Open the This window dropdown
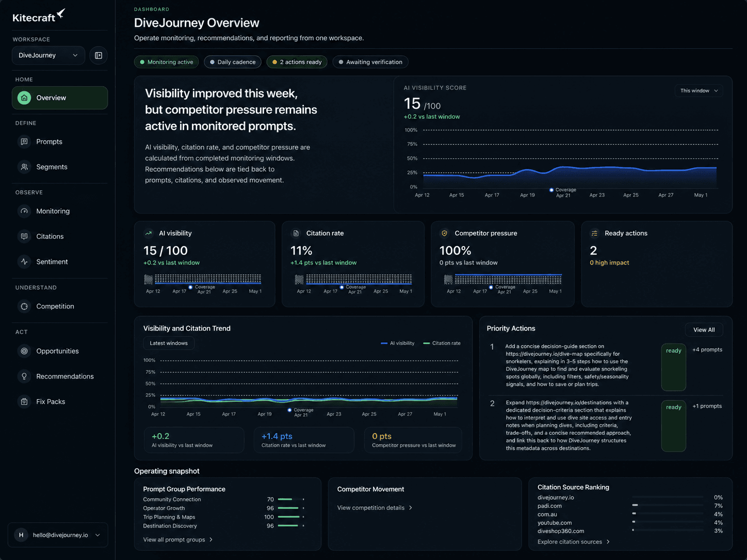Viewport: 747px width, 560px height. [x=699, y=91]
